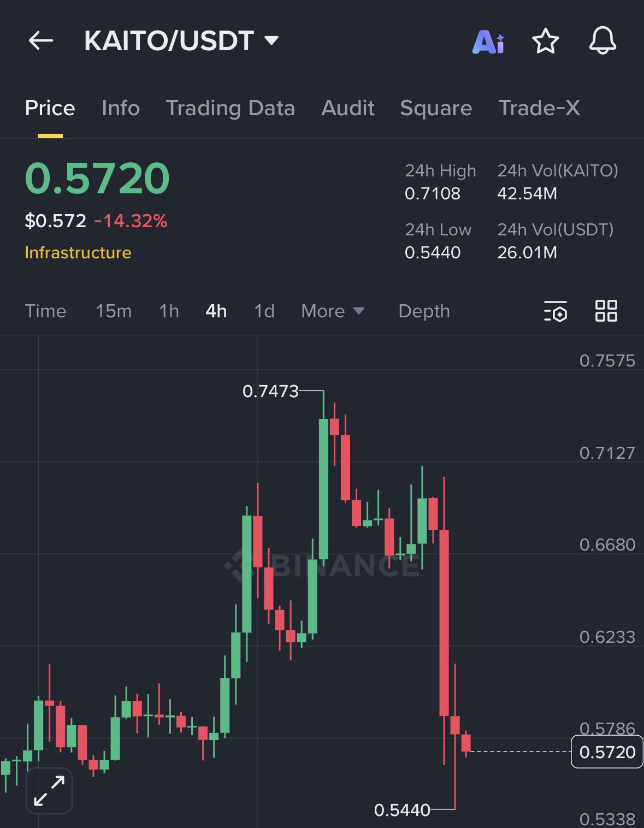Switch to the Info tab
Screen dimensions: 644x828
click(121, 108)
